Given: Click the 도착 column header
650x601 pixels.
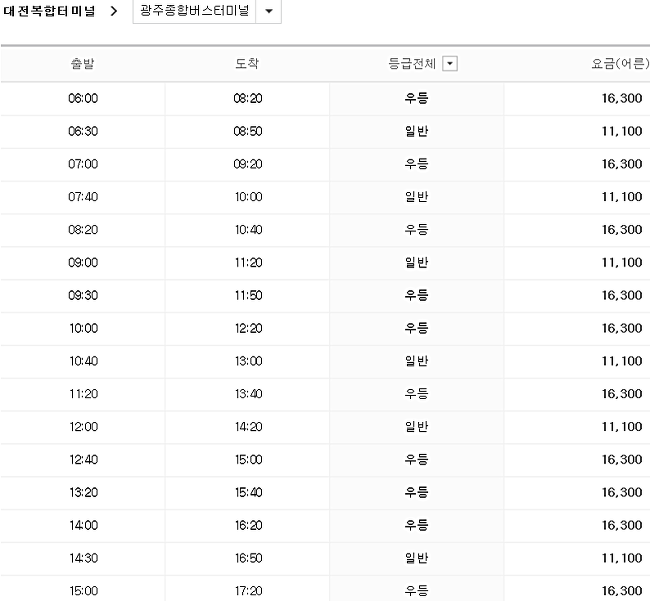Looking at the screenshot, I should click(247, 63).
